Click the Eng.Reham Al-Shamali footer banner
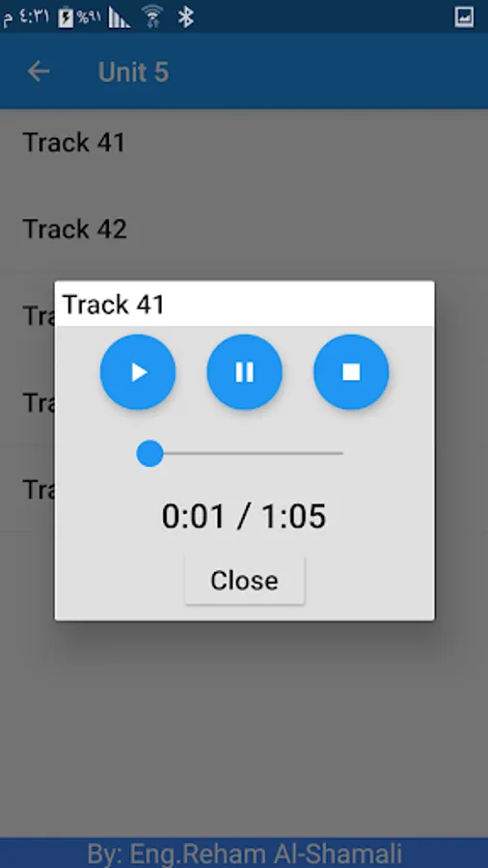Image resolution: width=488 pixels, height=868 pixels. (244, 853)
